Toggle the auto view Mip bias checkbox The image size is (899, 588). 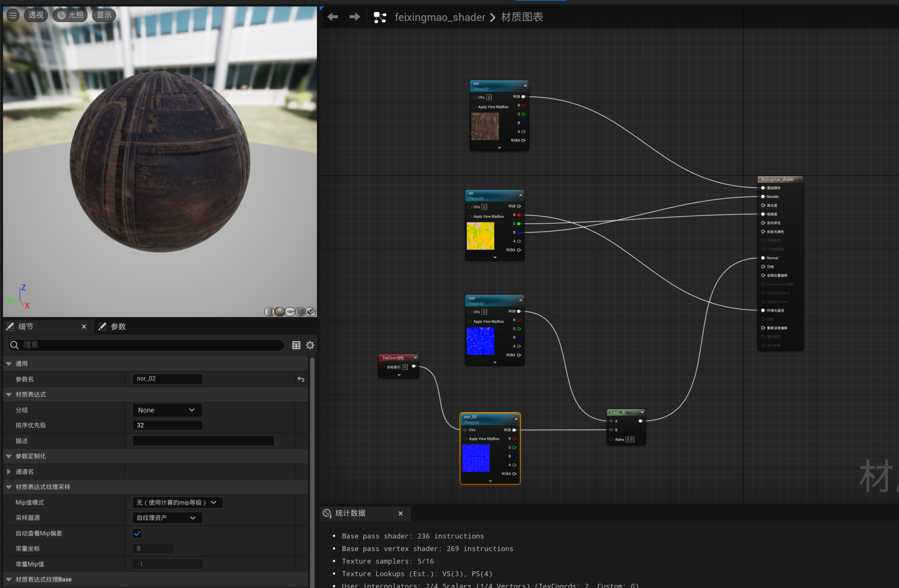[x=138, y=534]
